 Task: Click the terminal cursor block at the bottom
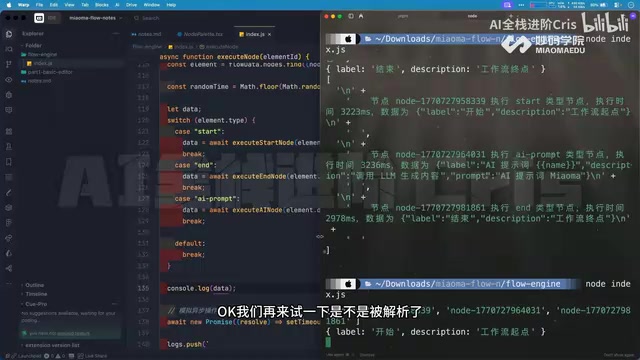click(x=328, y=342)
